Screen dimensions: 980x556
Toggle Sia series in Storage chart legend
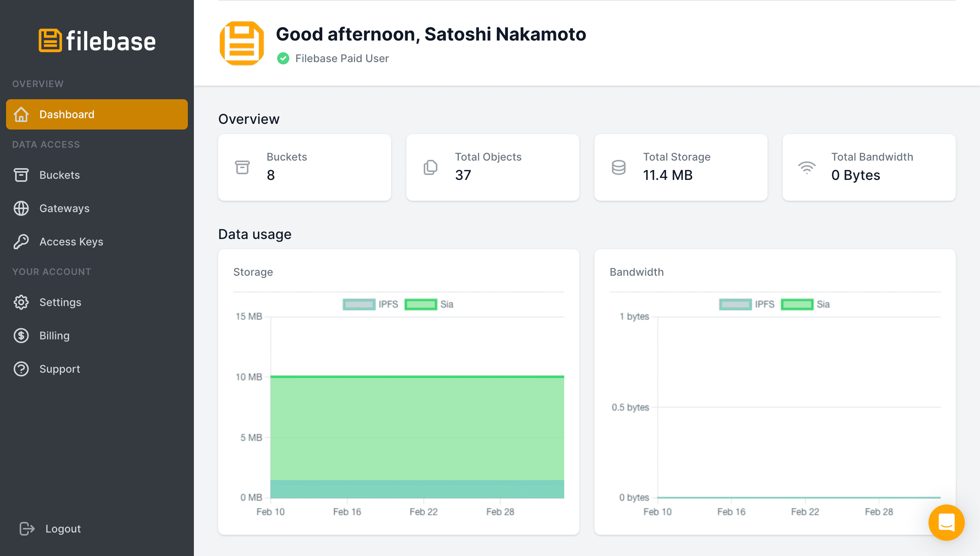[429, 305]
